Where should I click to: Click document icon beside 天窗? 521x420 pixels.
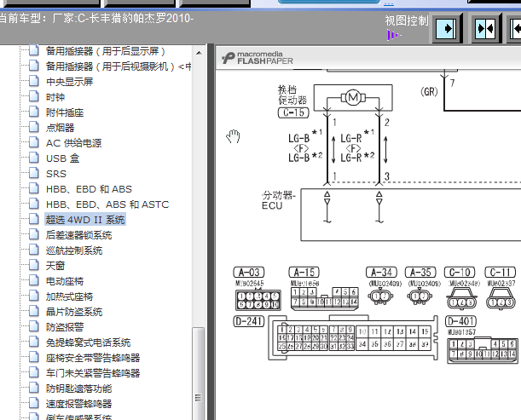pyautogui.click(x=34, y=265)
